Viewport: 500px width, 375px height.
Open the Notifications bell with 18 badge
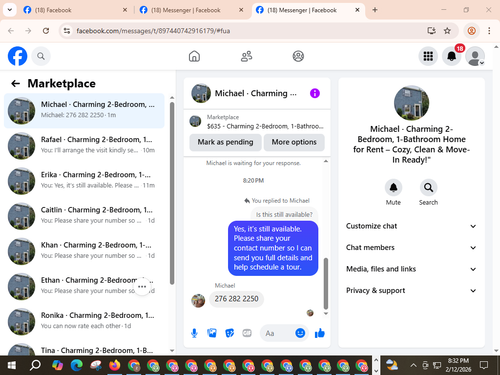(452, 56)
